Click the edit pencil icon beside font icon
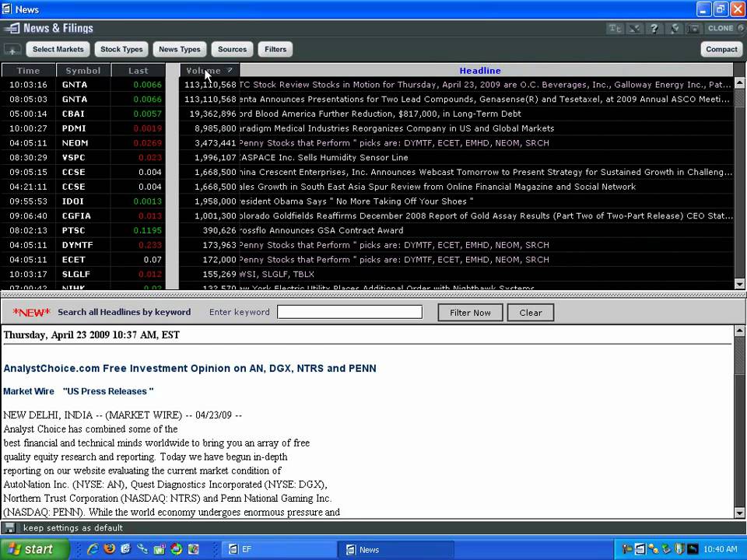This screenshot has width=747, height=560. 635,29
